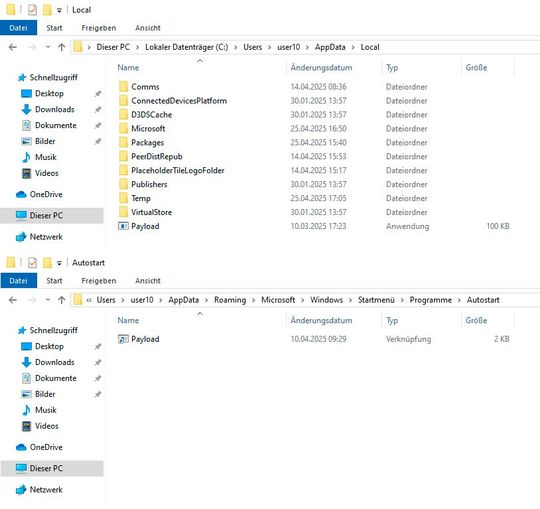Screen dimensions: 540x509
Task: Open Start ribbon tab in Local window
Action: click(x=54, y=28)
